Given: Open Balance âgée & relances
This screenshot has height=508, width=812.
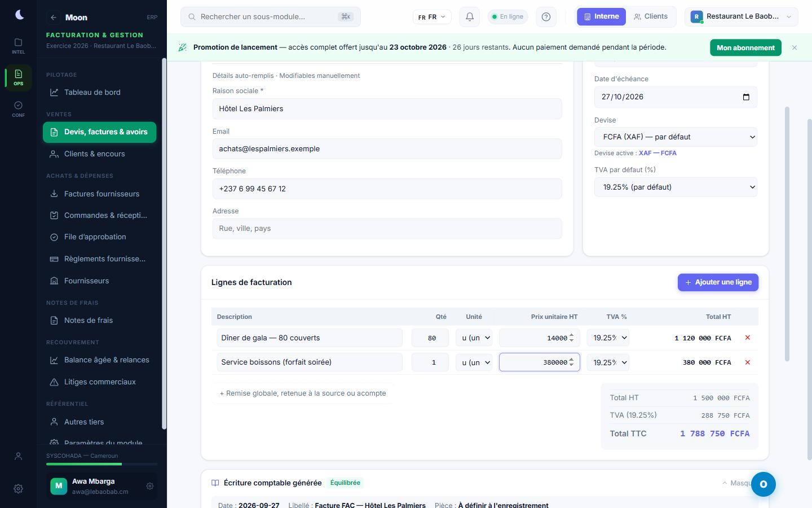Looking at the screenshot, I should [x=100, y=360].
